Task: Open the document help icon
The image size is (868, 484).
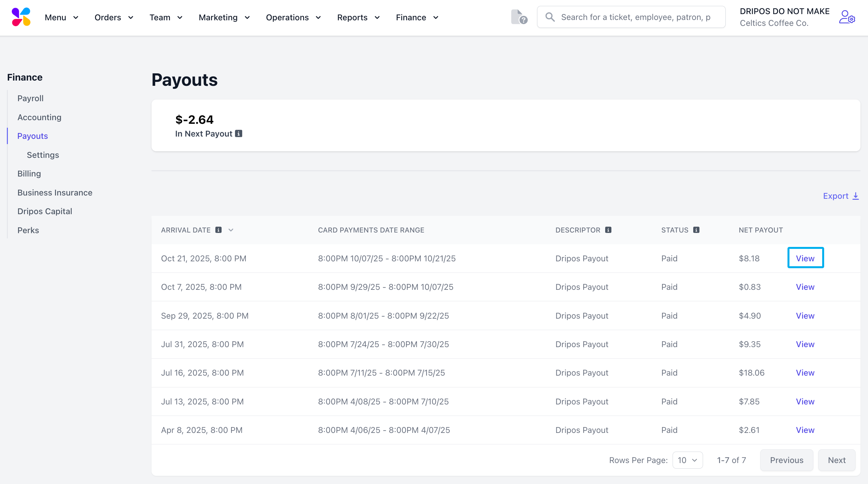Action: point(518,17)
